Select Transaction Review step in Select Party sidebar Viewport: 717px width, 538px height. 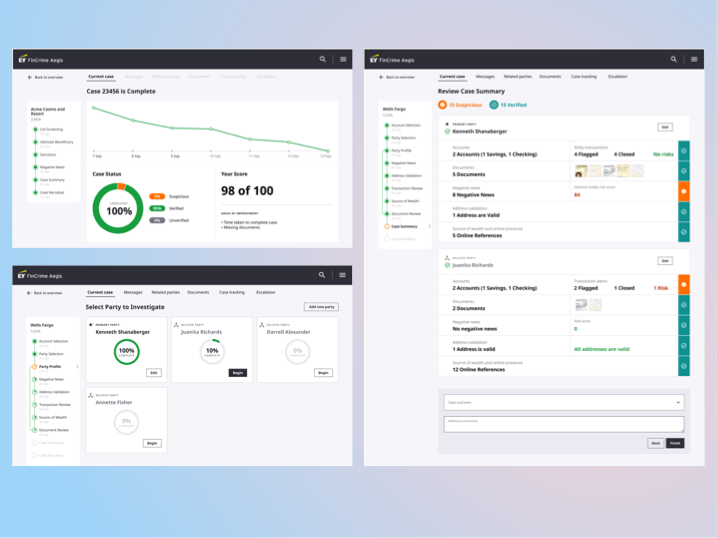point(55,404)
